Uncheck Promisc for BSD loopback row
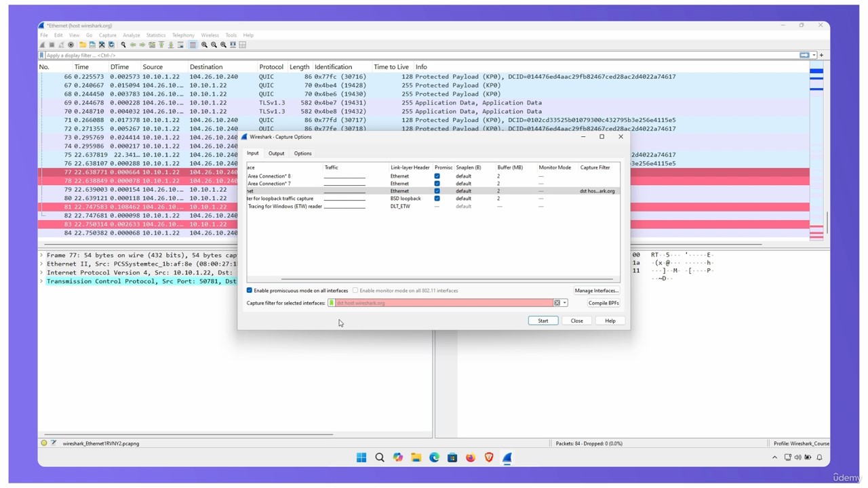Viewport: 868px width, 488px height. (x=437, y=199)
